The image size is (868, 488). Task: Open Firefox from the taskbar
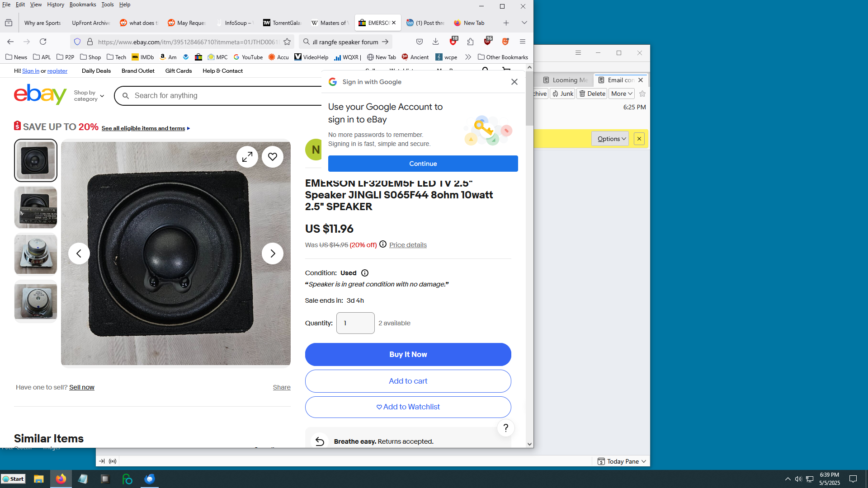point(61,479)
